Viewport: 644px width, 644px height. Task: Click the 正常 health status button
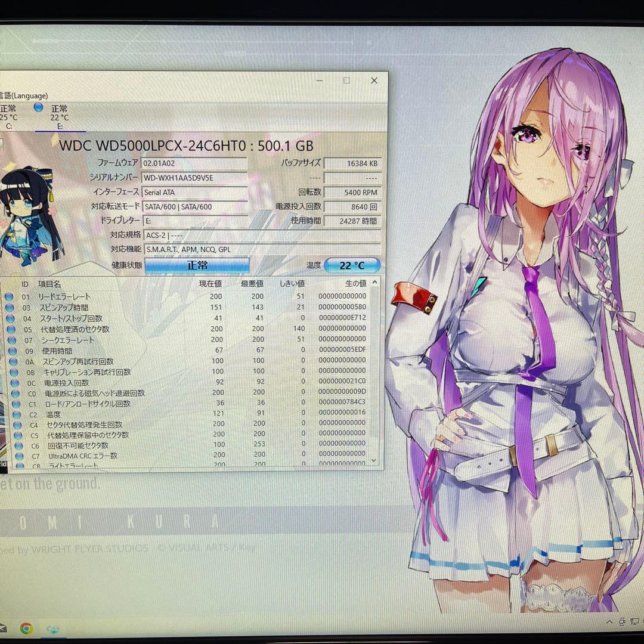[197, 264]
